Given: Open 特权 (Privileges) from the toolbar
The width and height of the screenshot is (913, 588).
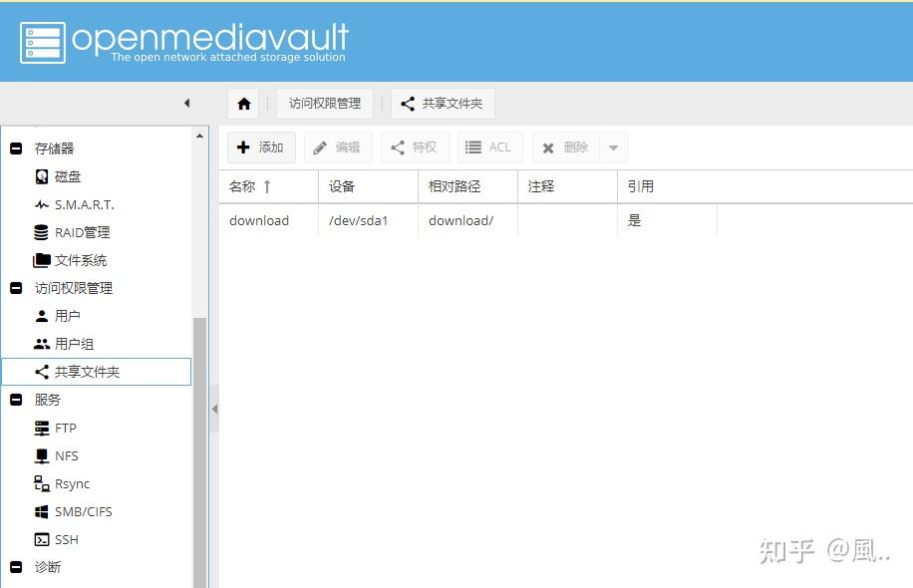Looking at the screenshot, I should pyautogui.click(x=414, y=147).
